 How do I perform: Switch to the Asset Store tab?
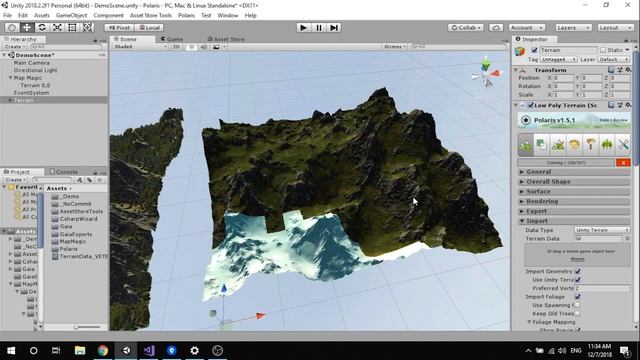click(226, 39)
